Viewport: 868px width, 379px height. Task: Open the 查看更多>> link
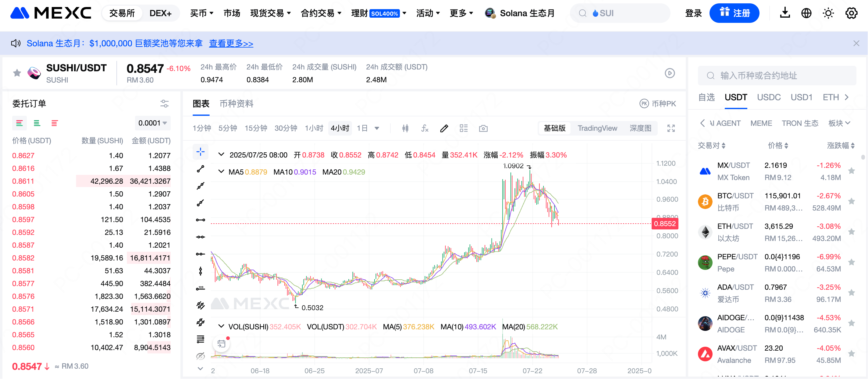(231, 43)
